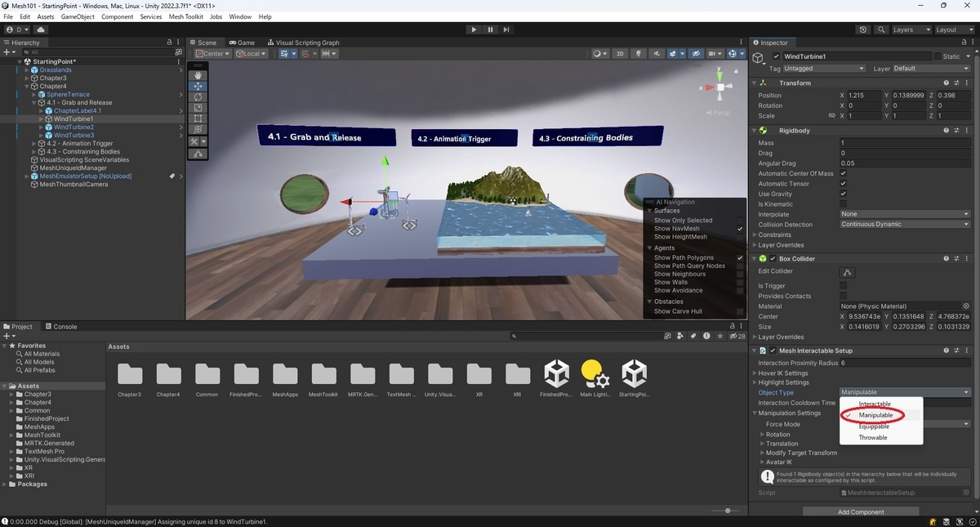Toggle the Use Gravity checkbox
This screenshot has width=980, height=527.
844,194
